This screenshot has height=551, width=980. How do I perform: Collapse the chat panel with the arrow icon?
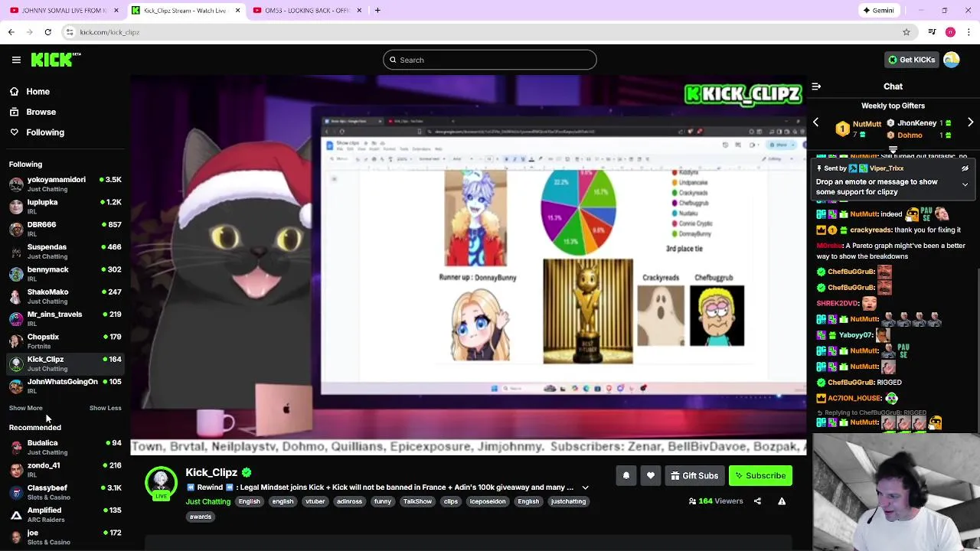816,86
